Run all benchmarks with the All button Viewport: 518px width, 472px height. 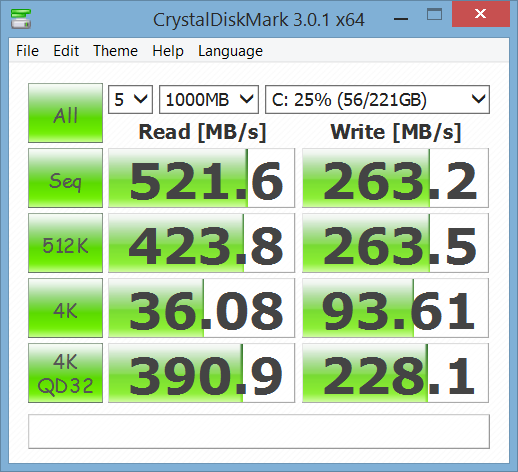(65, 113)
